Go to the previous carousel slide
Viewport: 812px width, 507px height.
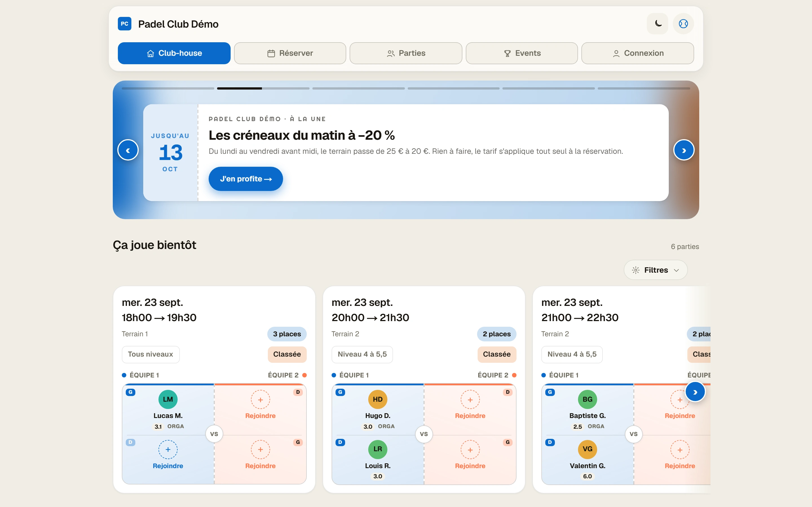(128, 150)
